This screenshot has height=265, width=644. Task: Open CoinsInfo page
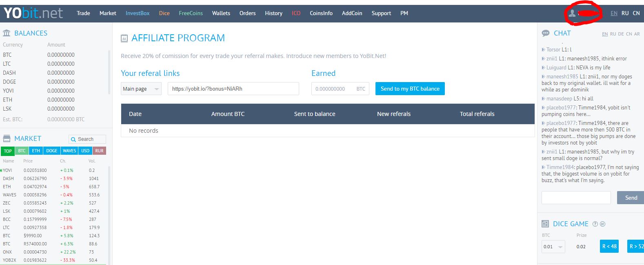coord(321,13)
